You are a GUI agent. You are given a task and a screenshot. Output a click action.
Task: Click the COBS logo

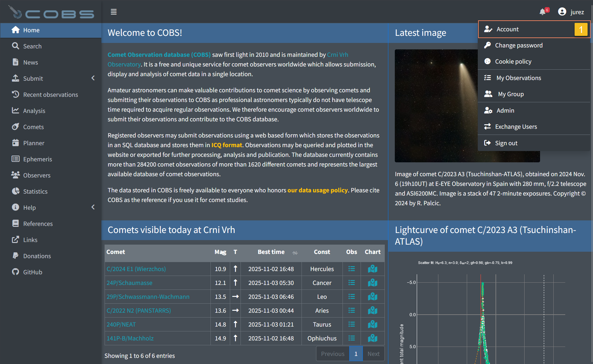click(x=52, y=12)
